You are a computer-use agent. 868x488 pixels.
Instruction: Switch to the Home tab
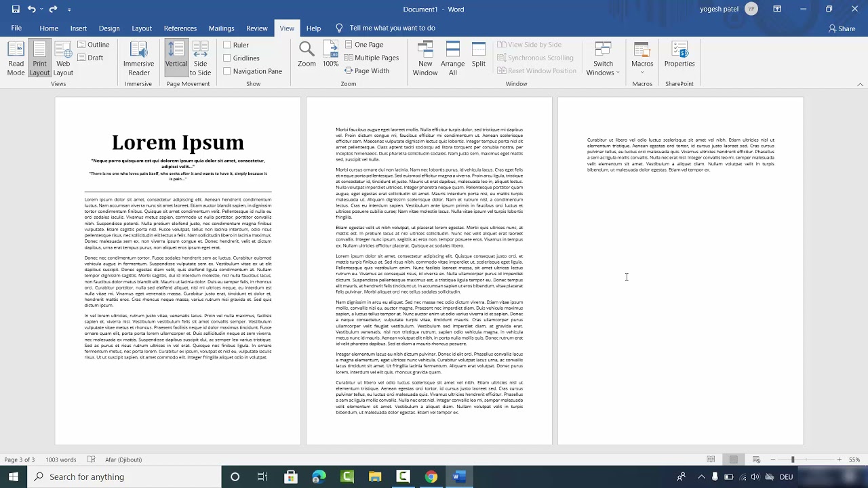49,28
